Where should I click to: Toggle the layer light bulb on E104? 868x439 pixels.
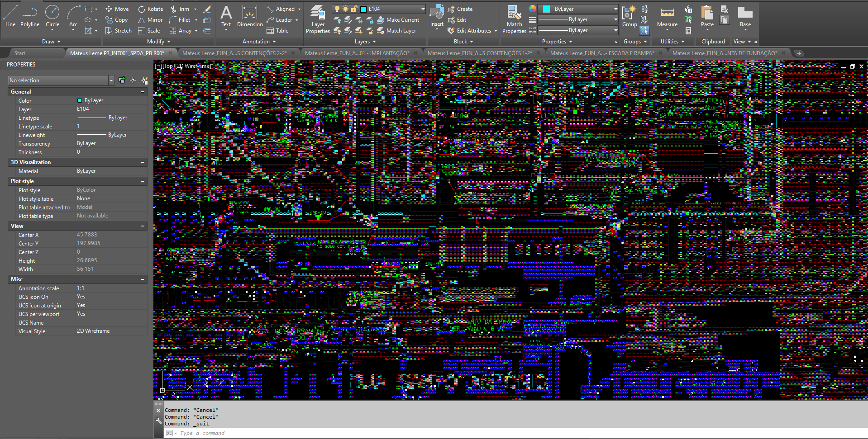coord(337,9)
